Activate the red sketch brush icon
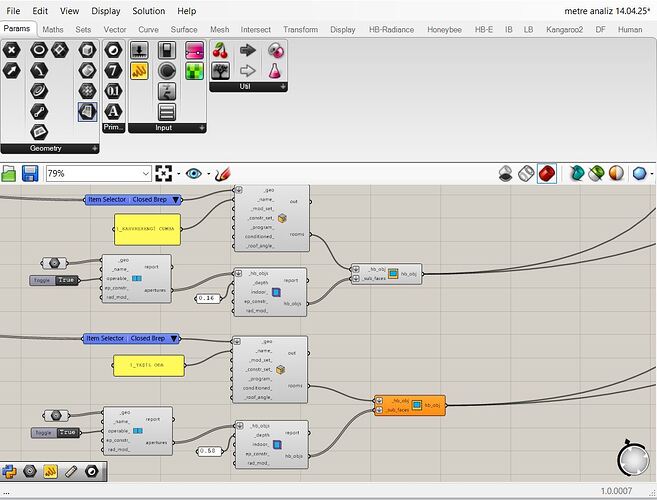Viewport: 657px width, 500px height. [x=223, y=174]
